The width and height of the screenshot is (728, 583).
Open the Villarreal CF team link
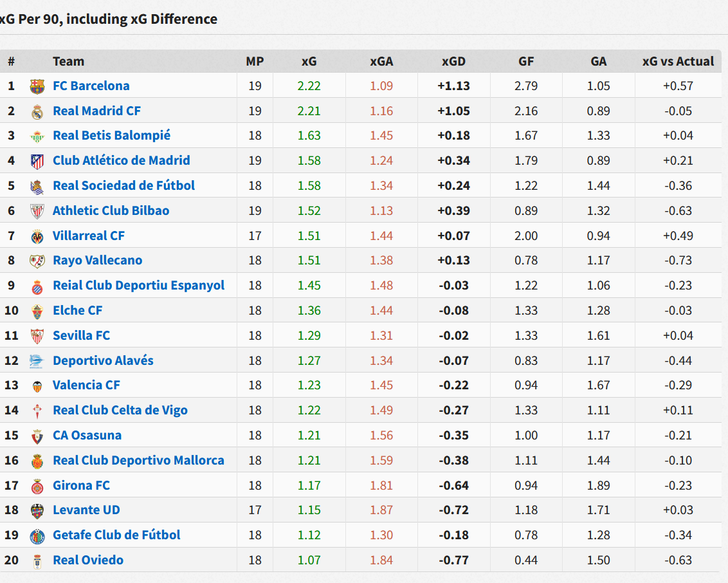click(89, 236)
